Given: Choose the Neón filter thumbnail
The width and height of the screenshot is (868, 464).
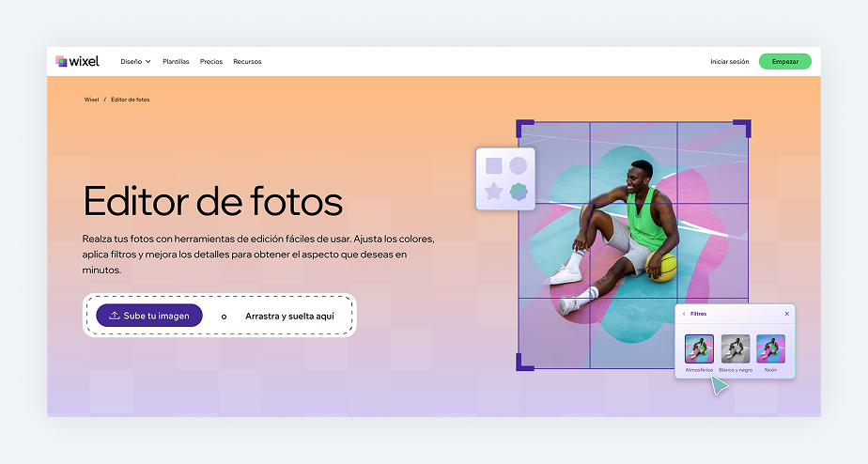Looking at the screenshot, I should coord(770,348).
